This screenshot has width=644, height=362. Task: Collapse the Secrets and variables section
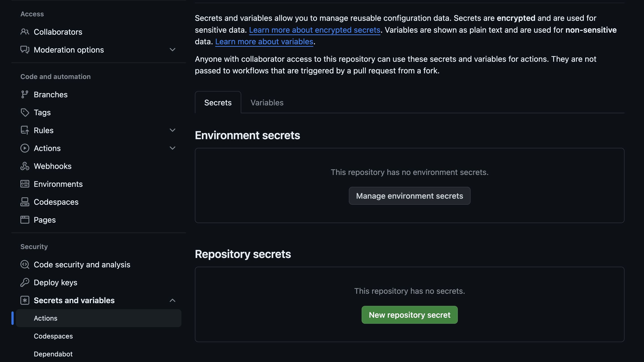(x=173, y=300)
